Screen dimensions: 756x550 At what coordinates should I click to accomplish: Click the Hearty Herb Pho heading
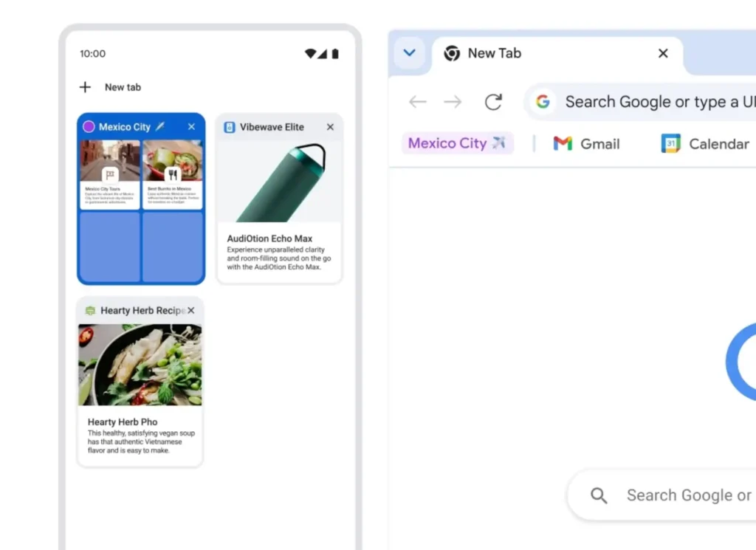tap(123, 422)
